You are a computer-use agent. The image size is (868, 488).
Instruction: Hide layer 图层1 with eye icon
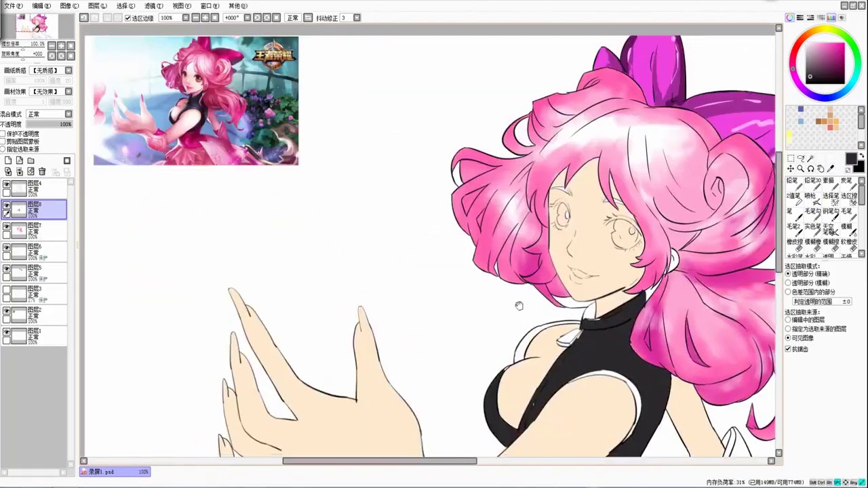pyautogui.click(x=7, y=331)
